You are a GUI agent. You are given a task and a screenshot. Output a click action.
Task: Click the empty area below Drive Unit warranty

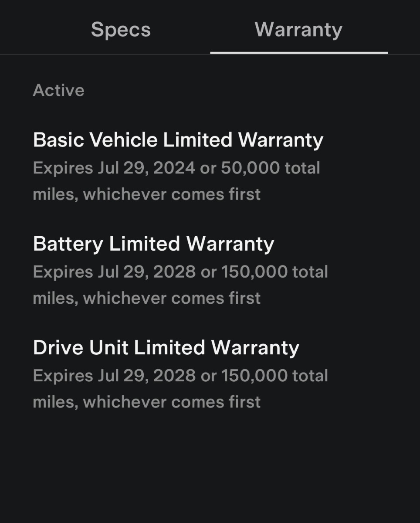click(209, 466)
